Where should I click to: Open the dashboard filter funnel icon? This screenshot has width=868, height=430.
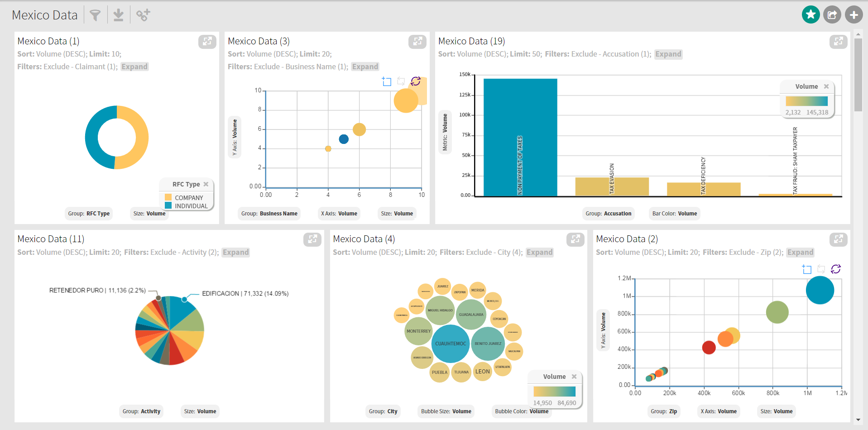pyautogui.click(x=95, y=15)
